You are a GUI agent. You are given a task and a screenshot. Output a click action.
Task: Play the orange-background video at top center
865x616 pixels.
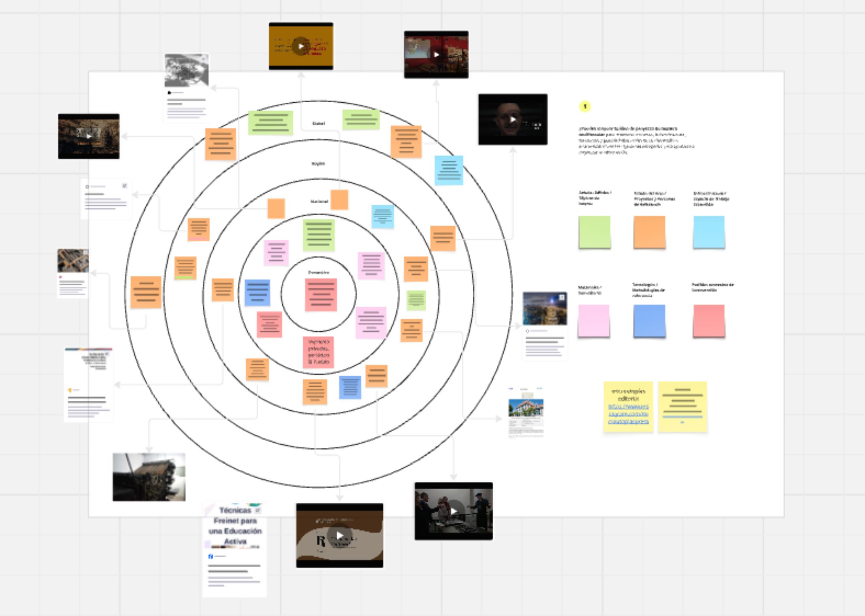[x=301, y=46]
